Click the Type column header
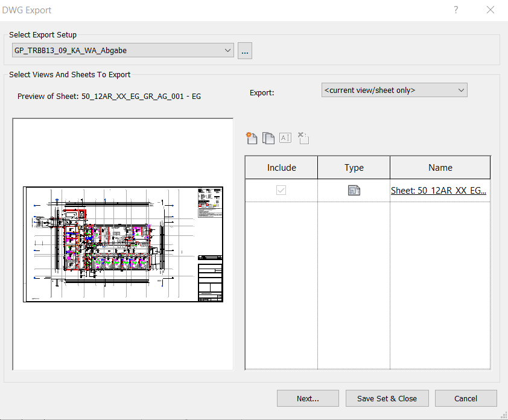 point(354,167)
